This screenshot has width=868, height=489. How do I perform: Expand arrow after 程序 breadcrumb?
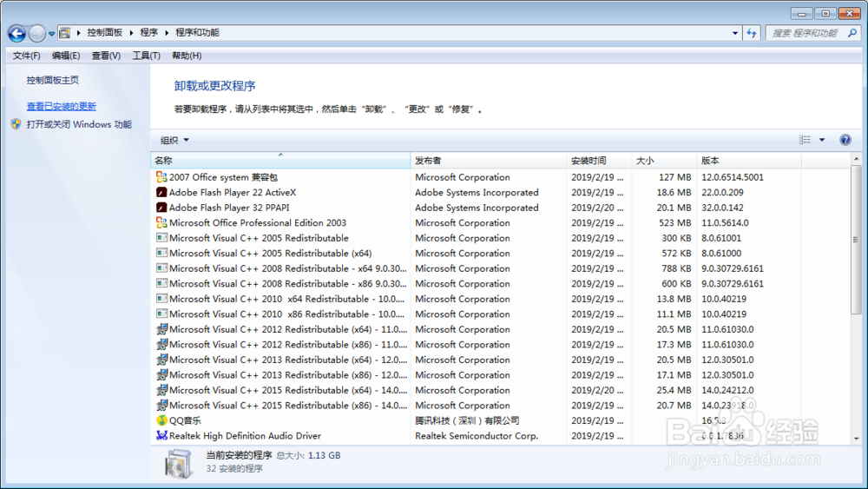pyautogui.click(x=167, y=33)
